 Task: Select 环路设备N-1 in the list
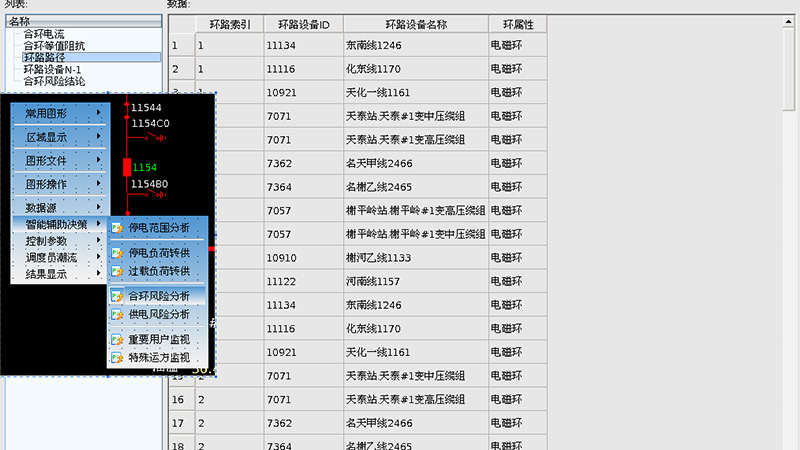pos(52,70)
